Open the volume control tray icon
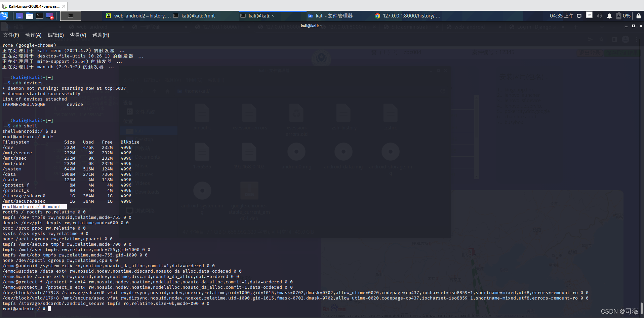 [599, 16]
